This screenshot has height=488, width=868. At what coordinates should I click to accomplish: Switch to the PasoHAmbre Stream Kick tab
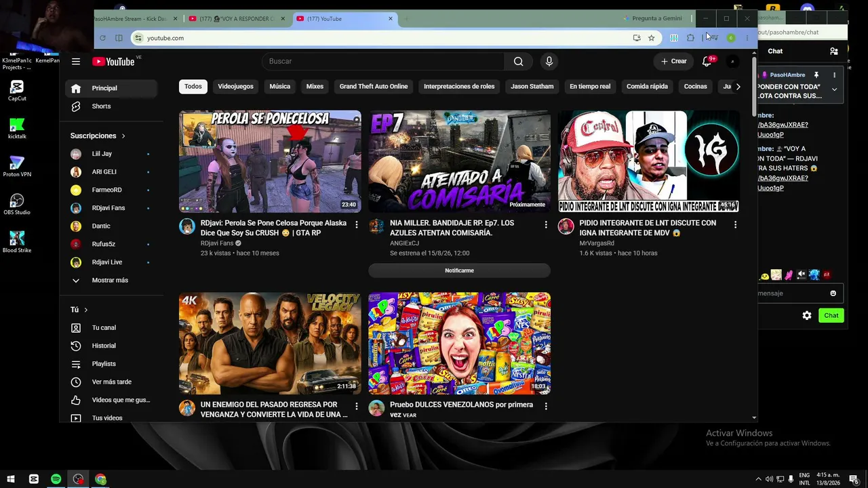click(x=134, y=19)
